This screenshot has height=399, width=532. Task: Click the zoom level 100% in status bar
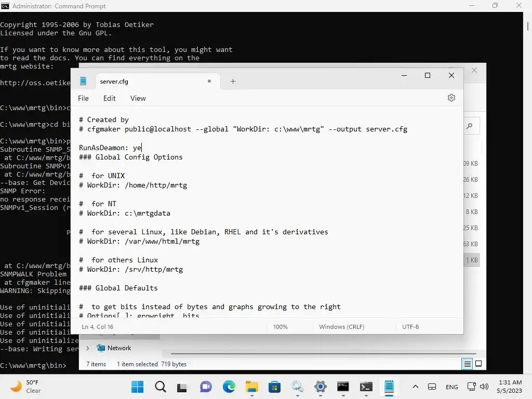(x=280, y=327)
